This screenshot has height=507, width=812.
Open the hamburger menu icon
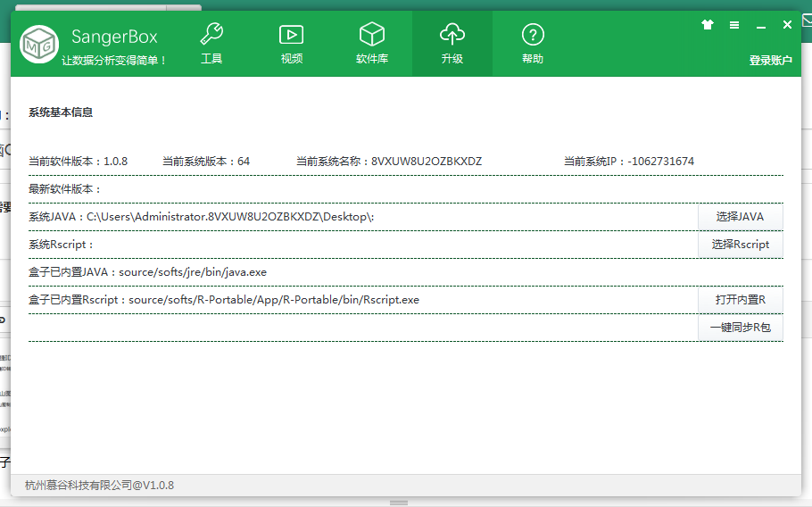[x=734, y=25]
